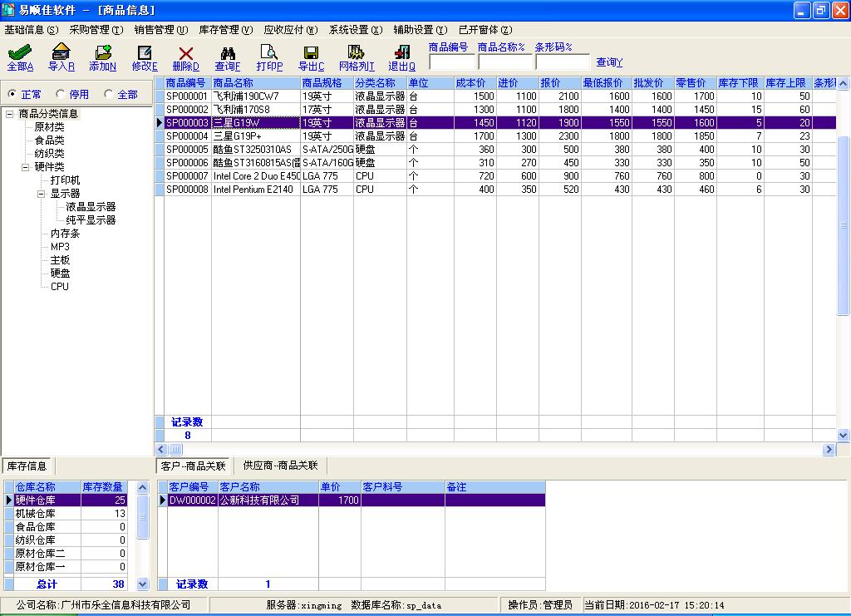851x616 pixels.
Task: Collapse the 硬件类 tree node
Action: tap(26, 167)
